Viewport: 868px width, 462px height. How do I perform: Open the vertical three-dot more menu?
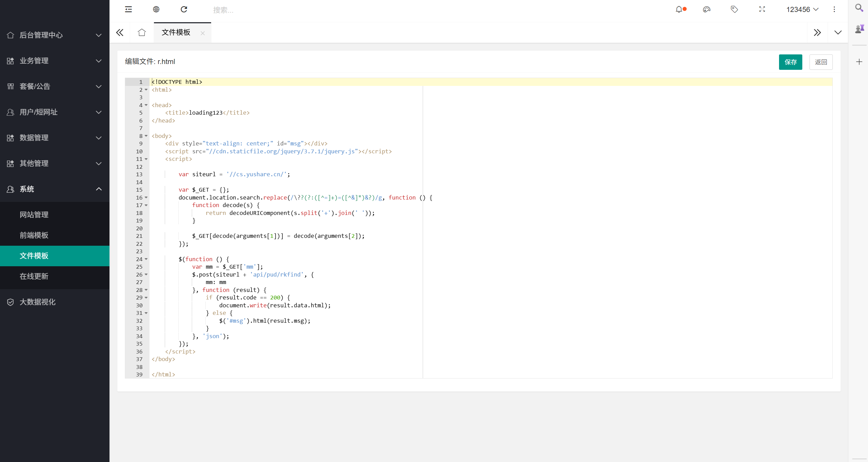tap(834, 10)
